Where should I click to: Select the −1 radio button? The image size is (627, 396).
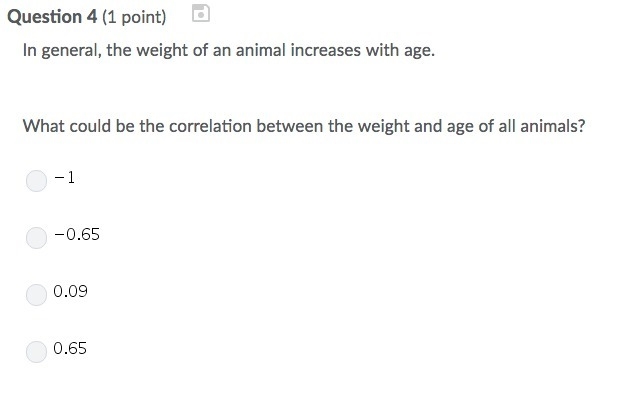pyautogui.click(x=36, y=181)
